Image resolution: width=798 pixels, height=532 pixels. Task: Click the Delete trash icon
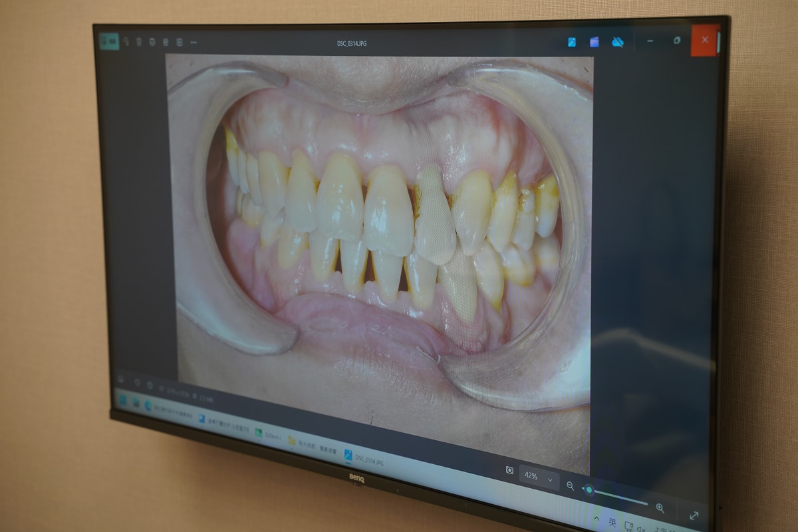point(139,42)
